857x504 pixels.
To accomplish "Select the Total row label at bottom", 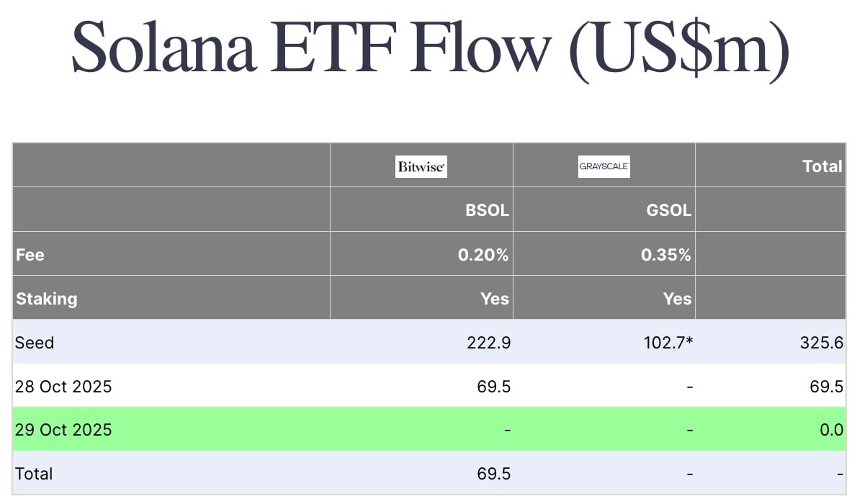I will pyautogui.click(x=34, y=474).
